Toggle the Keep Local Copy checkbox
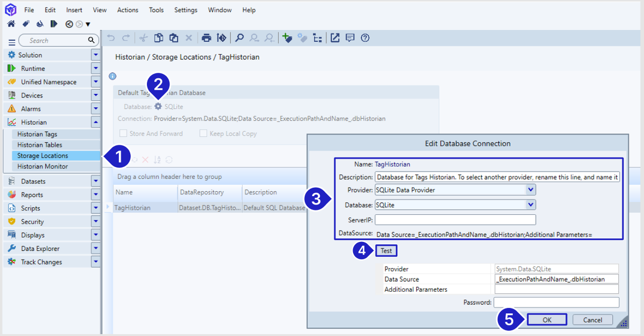 [203, 133]
